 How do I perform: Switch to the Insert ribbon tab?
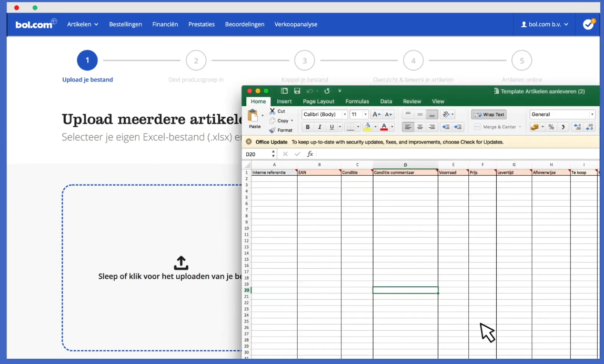point(284,102)
